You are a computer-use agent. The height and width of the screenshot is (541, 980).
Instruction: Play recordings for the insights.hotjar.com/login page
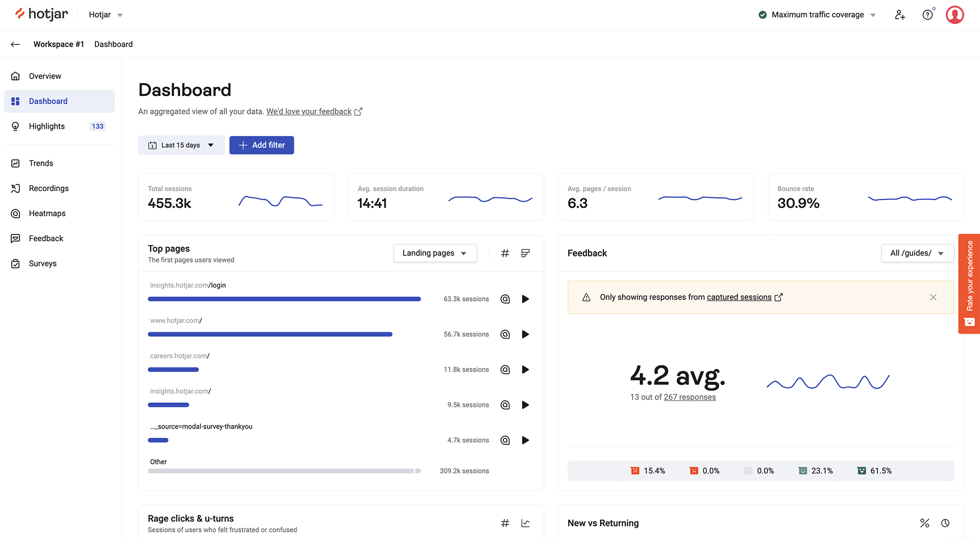[525, 299]
